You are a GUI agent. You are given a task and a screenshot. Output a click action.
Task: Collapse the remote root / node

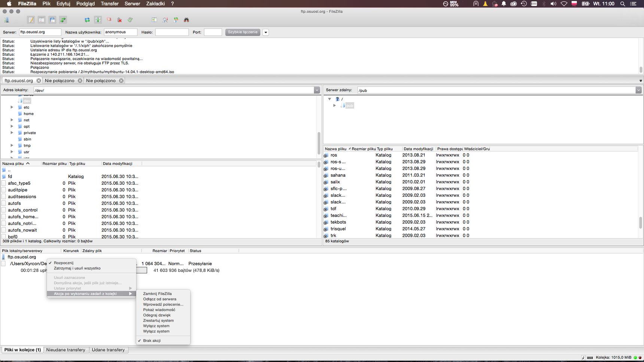329,99
